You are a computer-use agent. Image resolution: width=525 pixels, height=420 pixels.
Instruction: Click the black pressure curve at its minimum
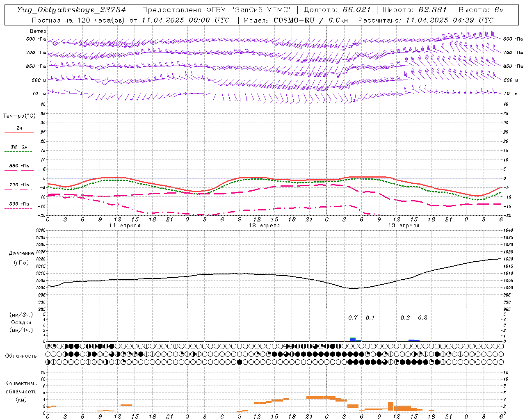(x=354, y=288)
